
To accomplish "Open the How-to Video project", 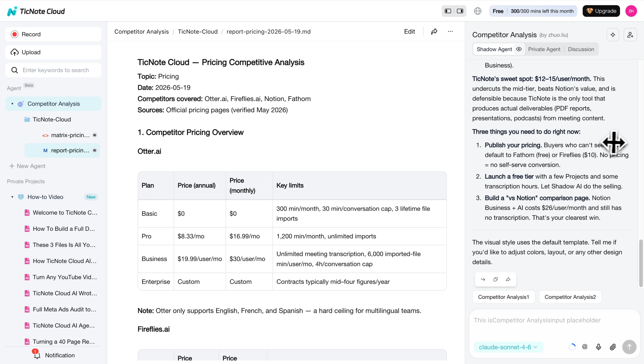I will coord(45,197).
